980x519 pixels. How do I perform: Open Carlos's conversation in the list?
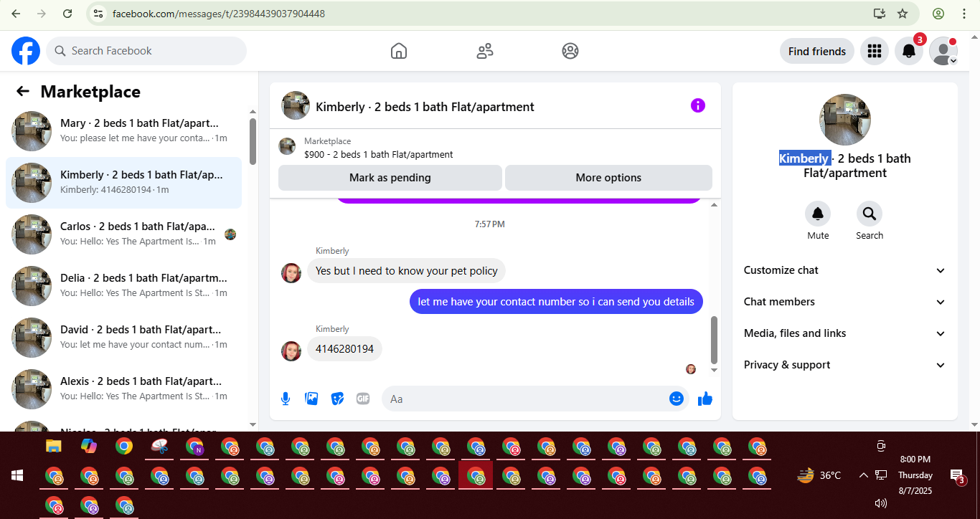(123, 234)
